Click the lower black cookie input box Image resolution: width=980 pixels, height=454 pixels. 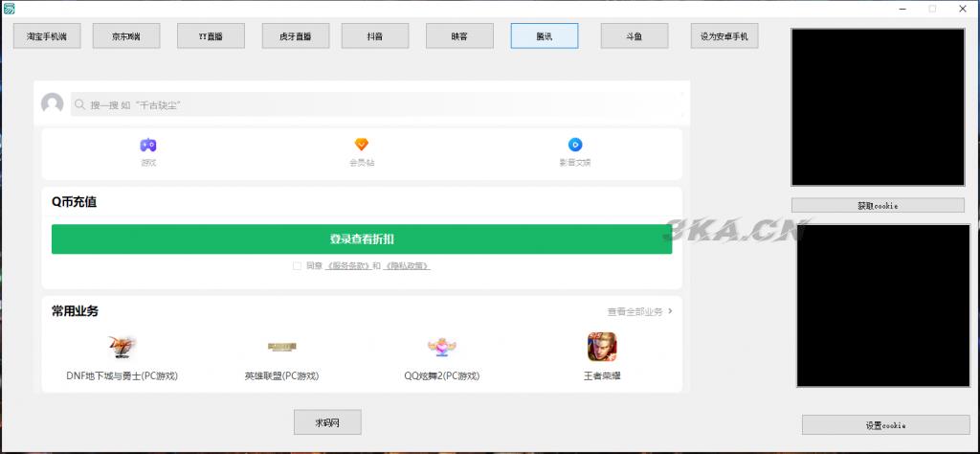pyautogui.click(x=883, y=306)
